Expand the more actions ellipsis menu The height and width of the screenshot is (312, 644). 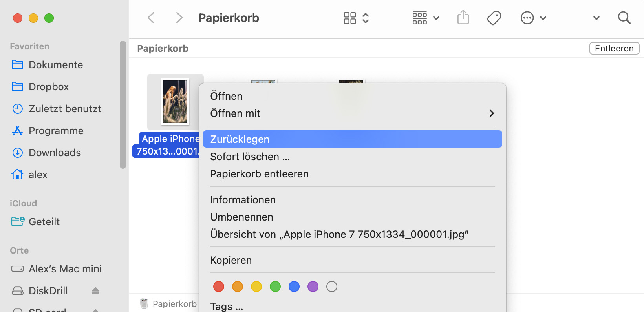[533, 18]
